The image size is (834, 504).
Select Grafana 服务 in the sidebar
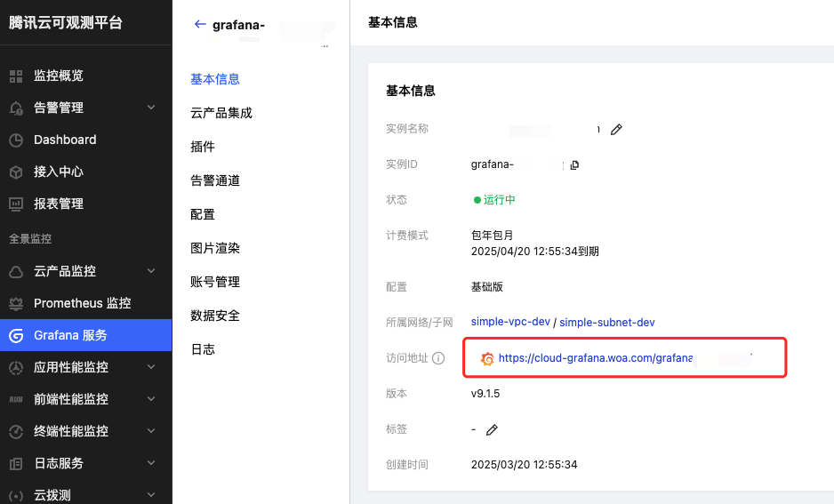coord(85,335)
